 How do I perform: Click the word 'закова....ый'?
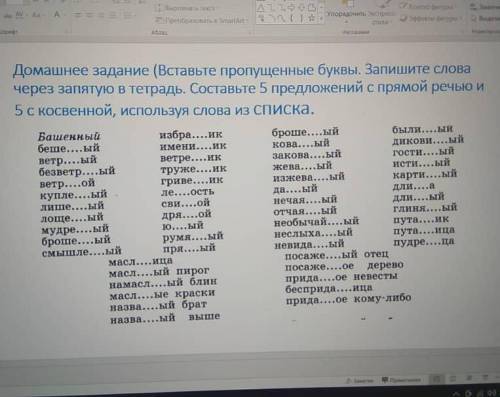point(307,155)
